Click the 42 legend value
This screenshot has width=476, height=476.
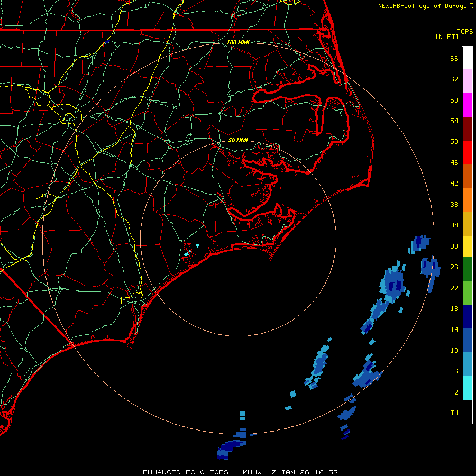point(454,184)
